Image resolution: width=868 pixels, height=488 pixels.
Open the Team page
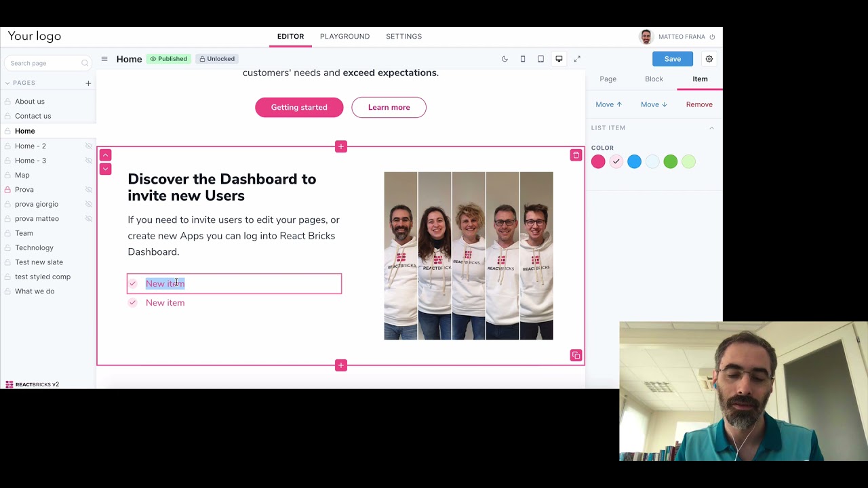24,233
